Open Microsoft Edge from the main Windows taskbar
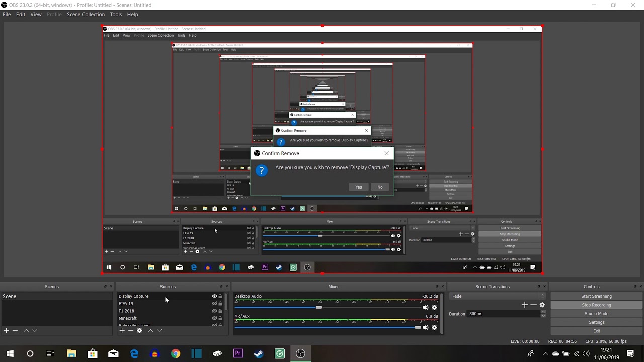The height and width of the screenshot is (362, 644). pos(134,353)
